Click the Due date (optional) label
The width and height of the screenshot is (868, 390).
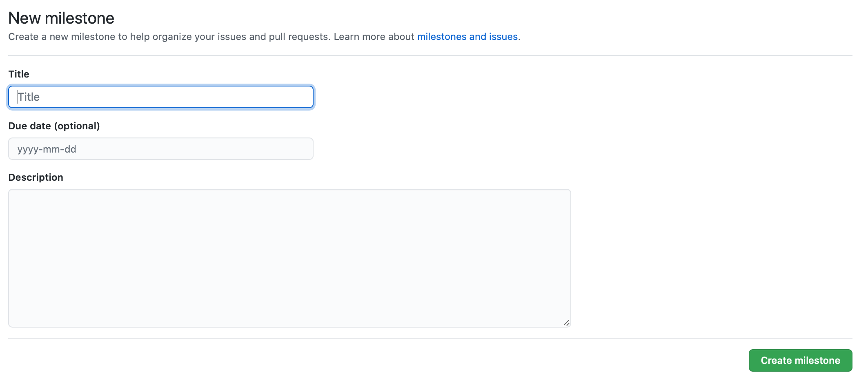pyautogui.click(x=54, y=126)
